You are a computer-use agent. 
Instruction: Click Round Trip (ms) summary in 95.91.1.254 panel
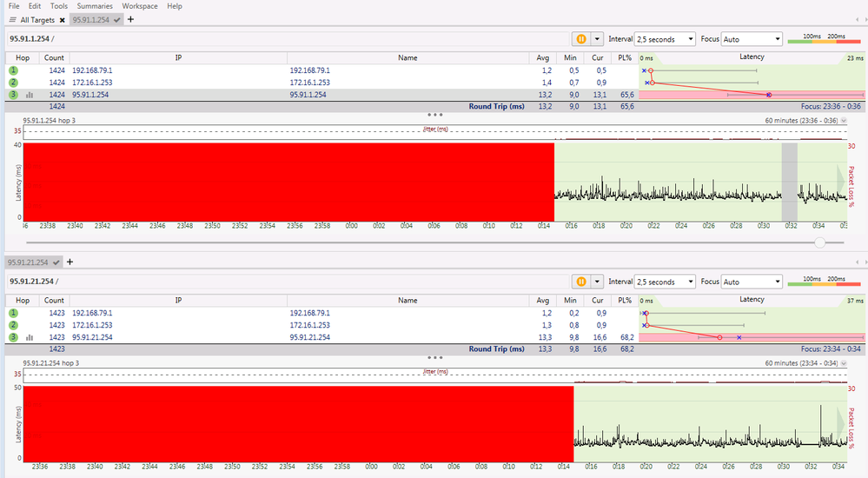coord(496,106)
